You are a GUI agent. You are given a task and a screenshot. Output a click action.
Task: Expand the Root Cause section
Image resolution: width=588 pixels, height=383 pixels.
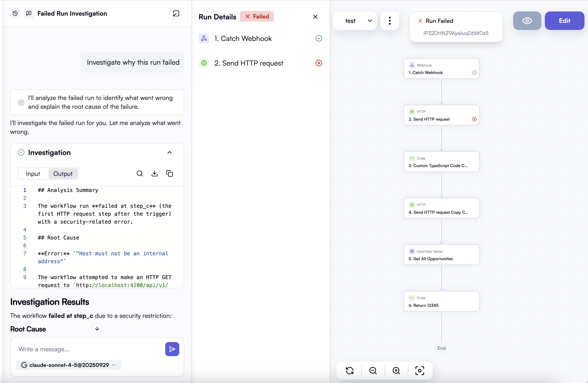pyautogui.click(x=97, y=328)
